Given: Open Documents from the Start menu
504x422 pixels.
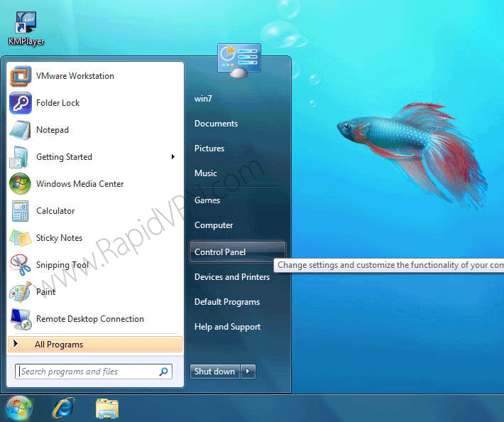Looking at the screenshot, I should pos(216,124).
